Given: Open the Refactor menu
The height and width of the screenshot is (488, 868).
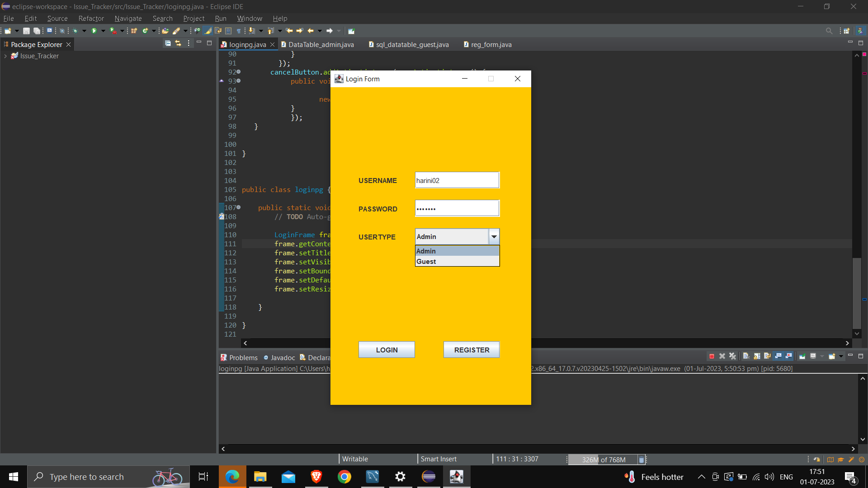Looking at the screenshot, I should tap(91, 19).
